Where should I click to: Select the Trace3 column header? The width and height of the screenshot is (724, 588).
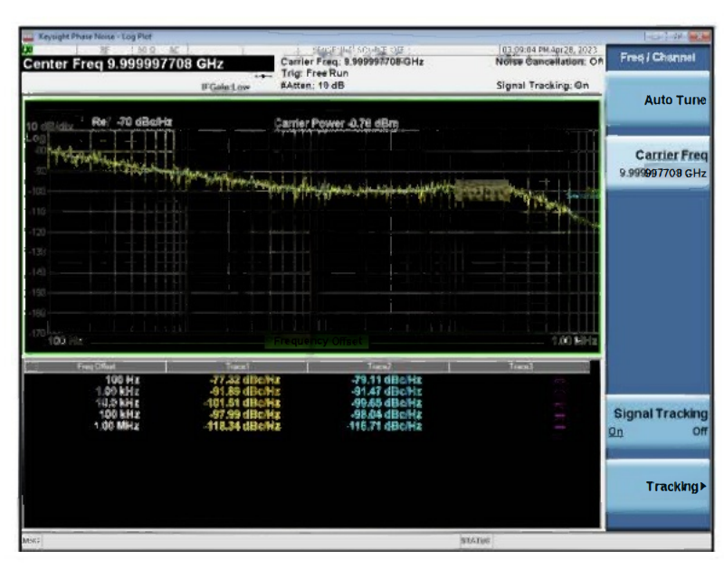point(520,367)
